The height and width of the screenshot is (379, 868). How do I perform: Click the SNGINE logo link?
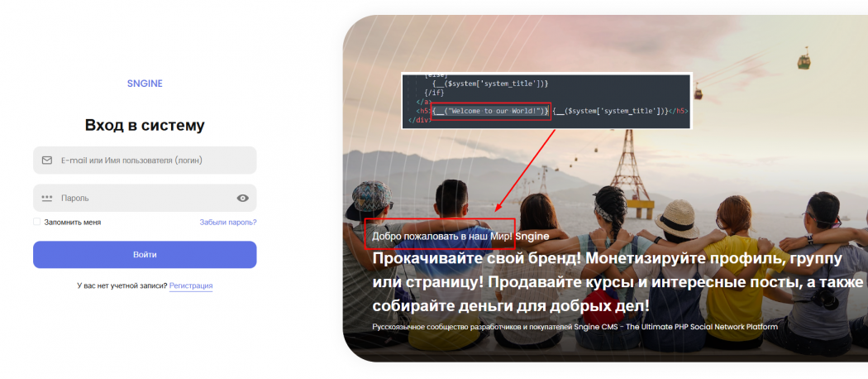[x=145, y=84]
